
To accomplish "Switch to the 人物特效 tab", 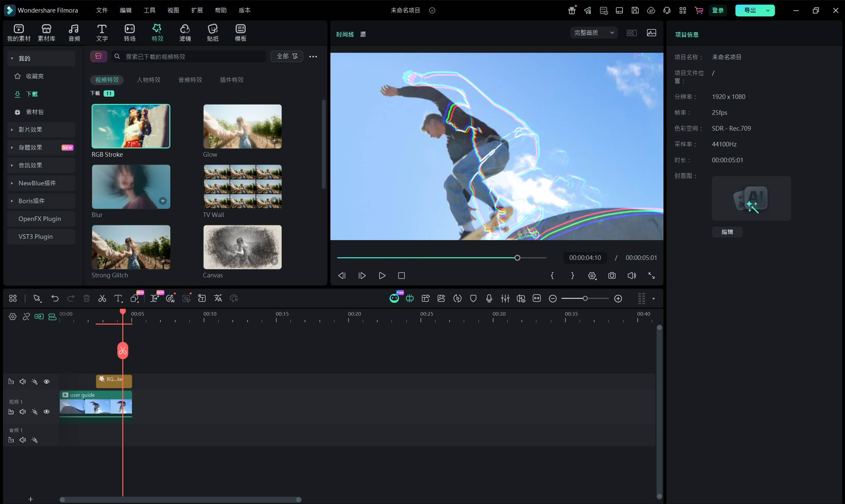I will 148,80.
